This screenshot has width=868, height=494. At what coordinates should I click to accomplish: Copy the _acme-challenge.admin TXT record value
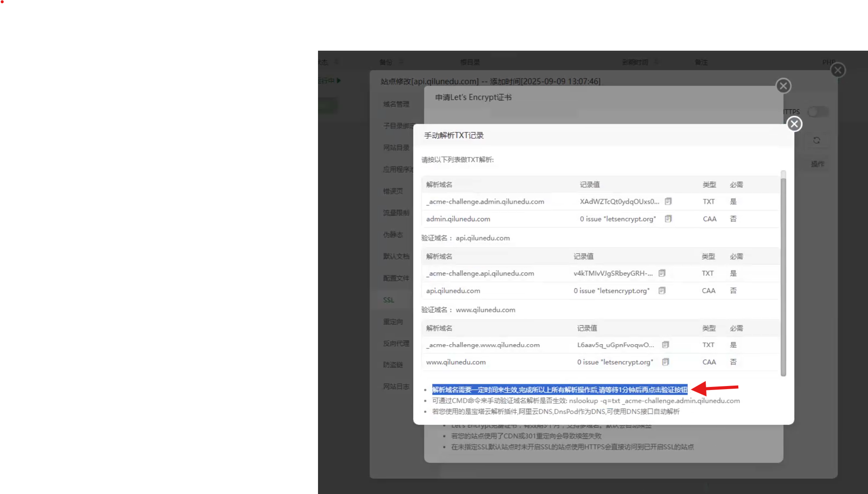point(668,201)
